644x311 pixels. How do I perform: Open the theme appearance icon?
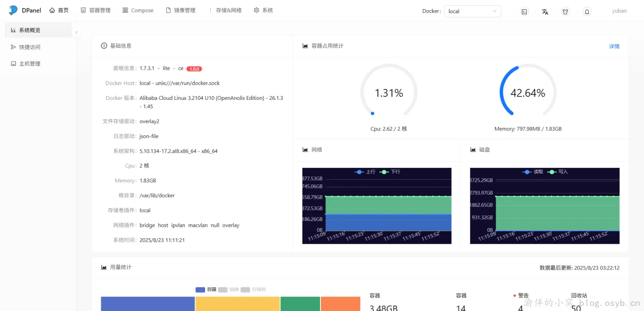click(x=565, y=11)
